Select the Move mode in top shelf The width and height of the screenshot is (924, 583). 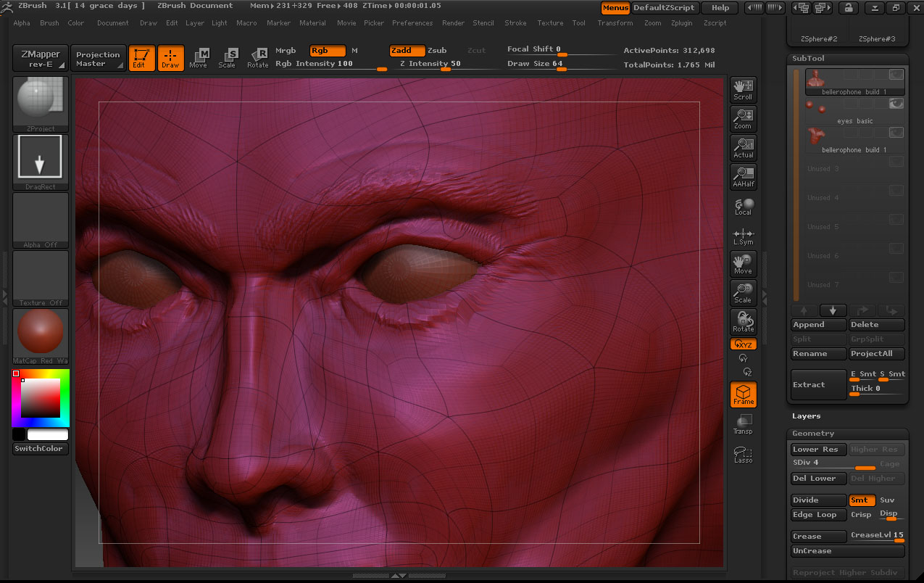point(198,58)
